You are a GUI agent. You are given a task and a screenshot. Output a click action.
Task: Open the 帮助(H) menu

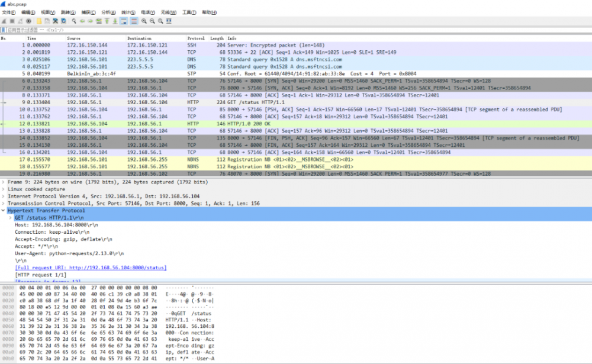(209, 12)
